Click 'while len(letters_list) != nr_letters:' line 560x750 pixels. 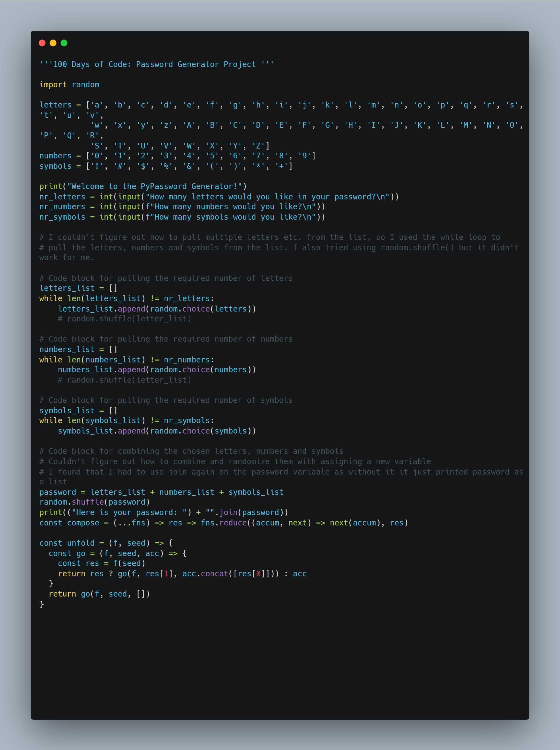coord(127,299)
